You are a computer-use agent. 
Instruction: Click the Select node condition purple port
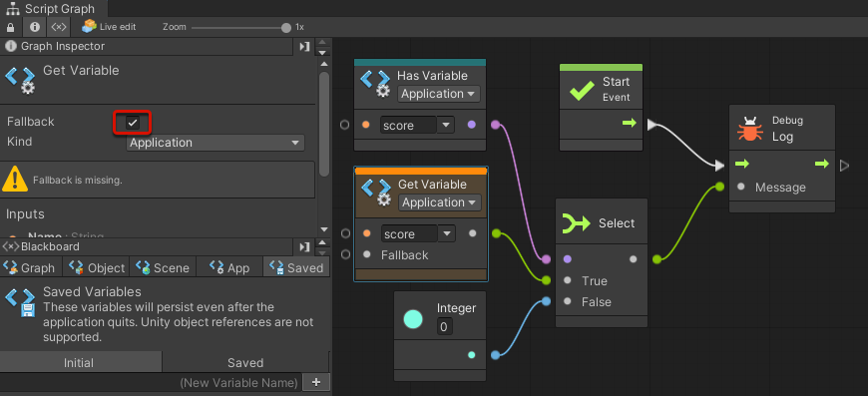547,258
